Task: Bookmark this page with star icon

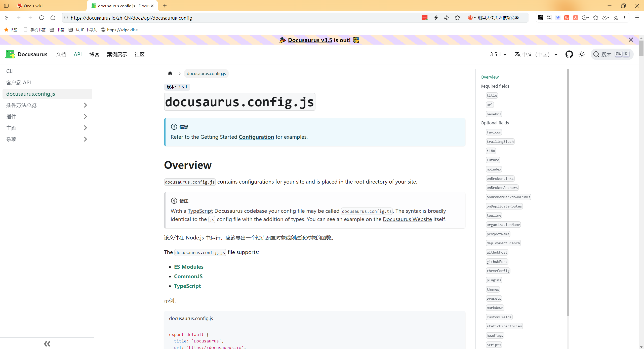Action: point(457,18)
